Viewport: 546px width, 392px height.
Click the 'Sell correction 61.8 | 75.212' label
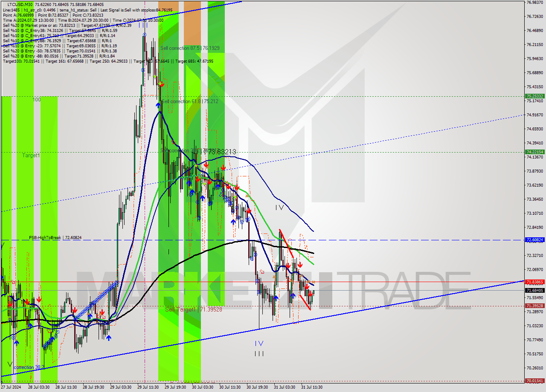pos(190,101)
